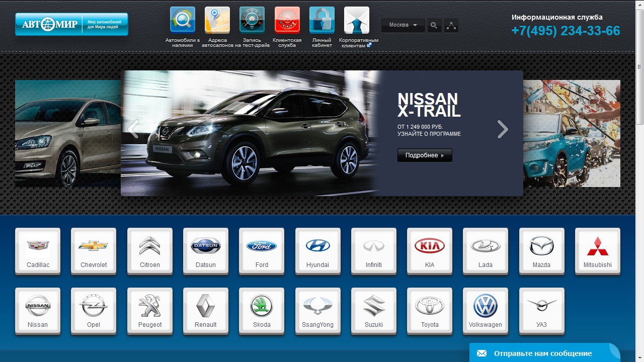Click the Запись на тест-драйв label
644x362 pixels.
252,43
